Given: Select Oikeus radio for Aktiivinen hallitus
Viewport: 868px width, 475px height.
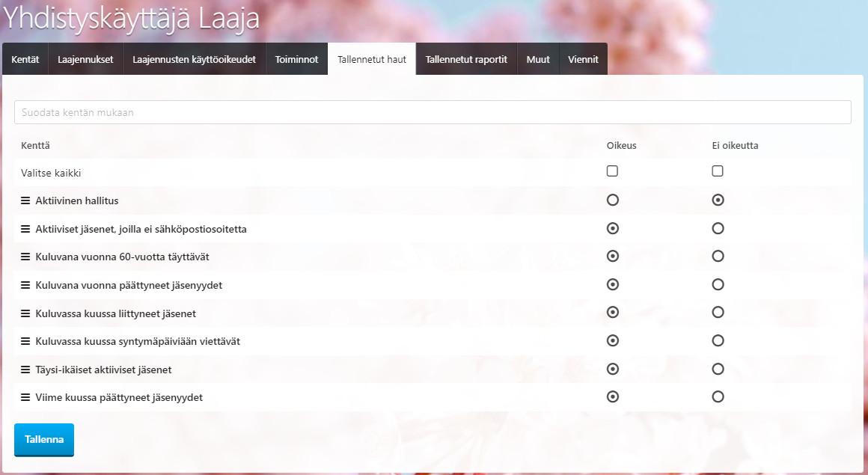Looking at the screenshot, I should tap(613, 200).
